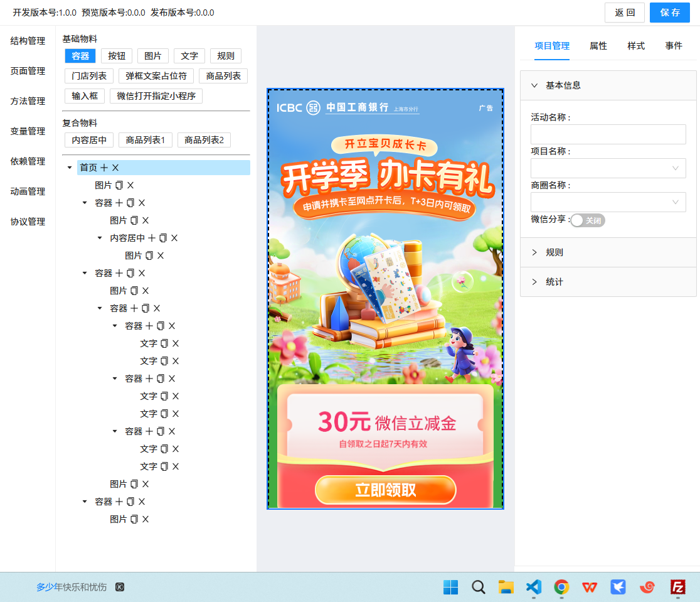Click the 保存 button
This screenshot has height=602, width=700.
[x=669, y=13]
